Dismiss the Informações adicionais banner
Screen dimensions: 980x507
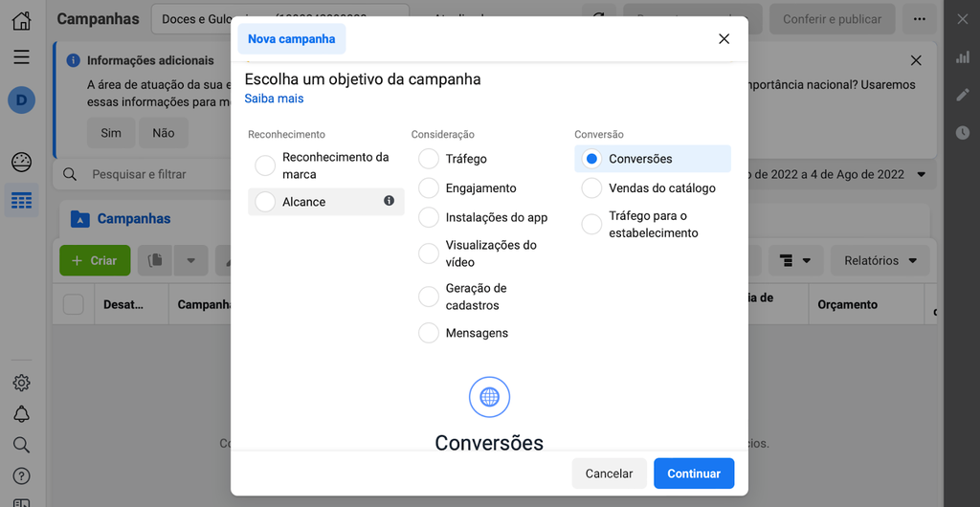coord(916,60)
